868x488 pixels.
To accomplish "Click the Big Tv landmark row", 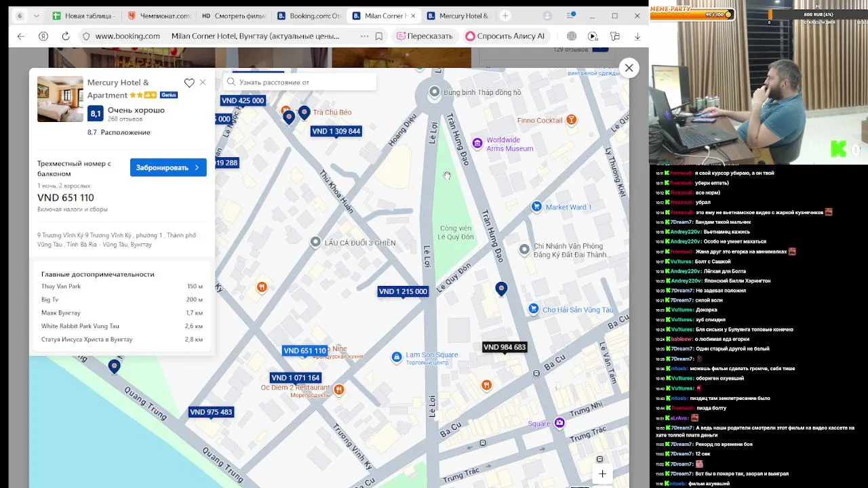I will click(122, 300).
